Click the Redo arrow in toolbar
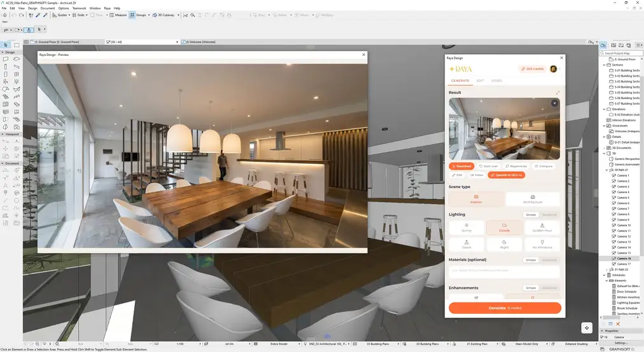This screenshot has height=352, width=644. (x=21, y=15)
